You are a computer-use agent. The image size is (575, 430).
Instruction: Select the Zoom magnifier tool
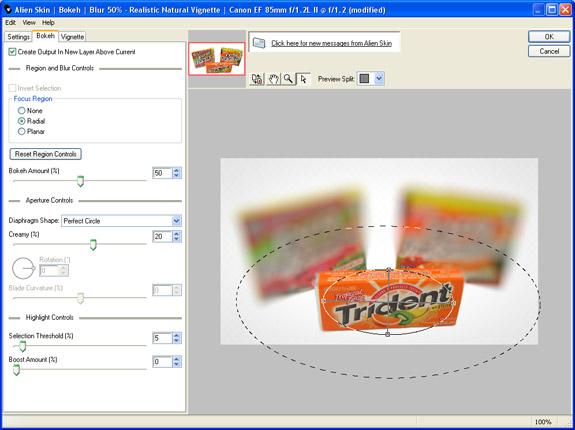coord(288,79)
